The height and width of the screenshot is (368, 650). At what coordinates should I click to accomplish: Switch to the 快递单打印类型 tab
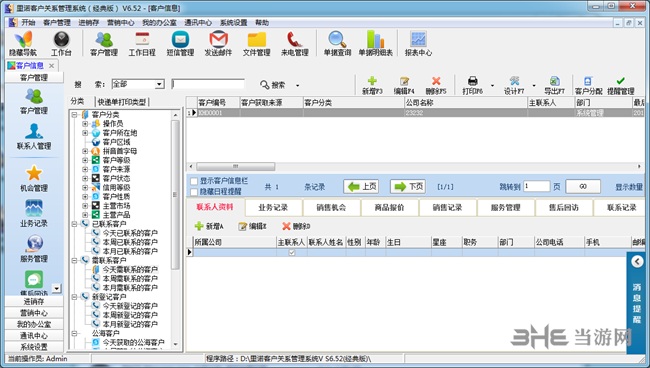[x=122, y=102]
